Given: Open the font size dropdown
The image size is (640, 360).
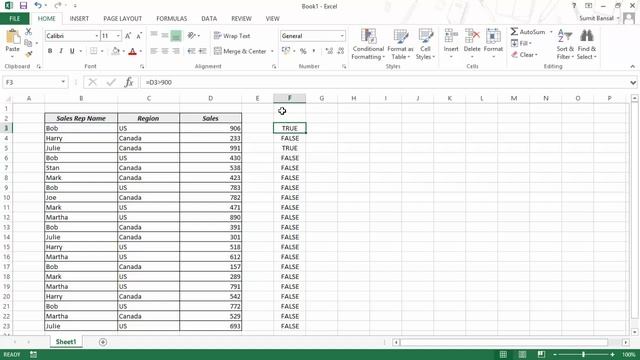Looking at the screenshot, I should point(118,36).
